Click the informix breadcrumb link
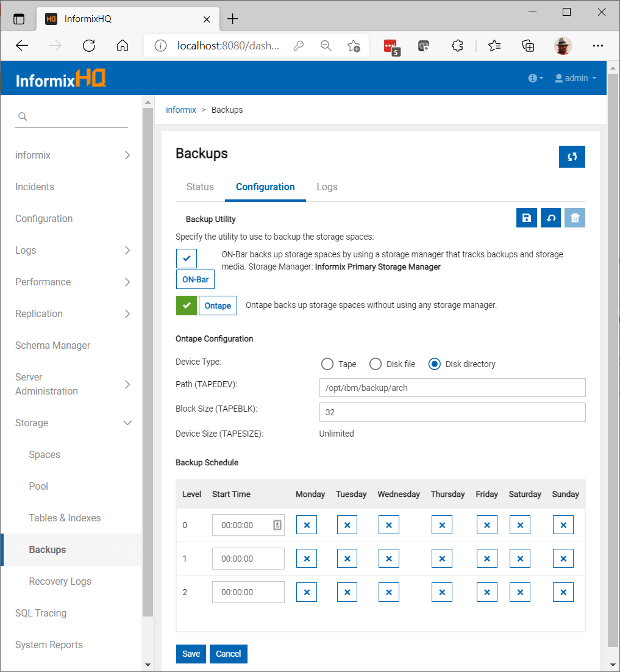Image resolution: width=620 pixels, height=672 pixels. tap(181, 110)
